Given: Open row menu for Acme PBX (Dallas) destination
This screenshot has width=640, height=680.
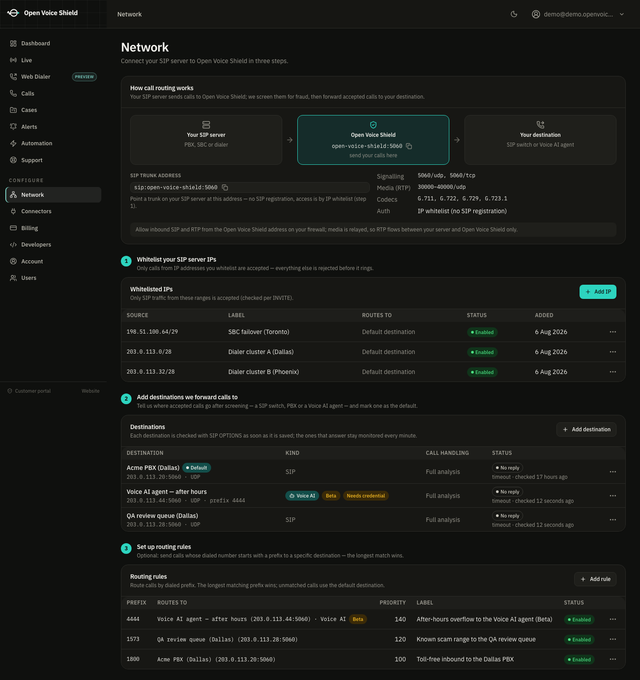Looking at the screenshot, I should point(613,472).
